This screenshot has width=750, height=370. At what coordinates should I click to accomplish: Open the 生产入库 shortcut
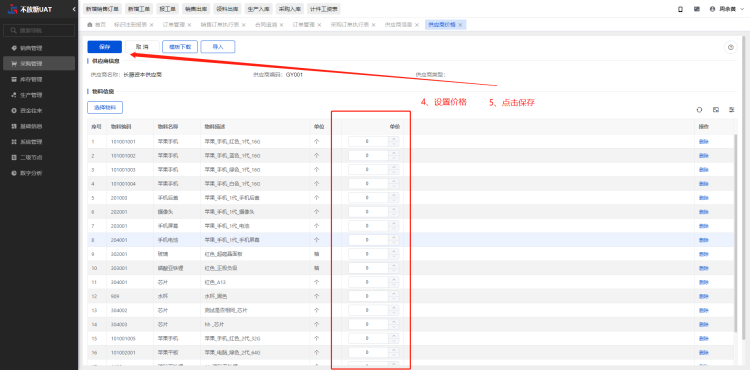pyautogui.click(x=258, y=9)
